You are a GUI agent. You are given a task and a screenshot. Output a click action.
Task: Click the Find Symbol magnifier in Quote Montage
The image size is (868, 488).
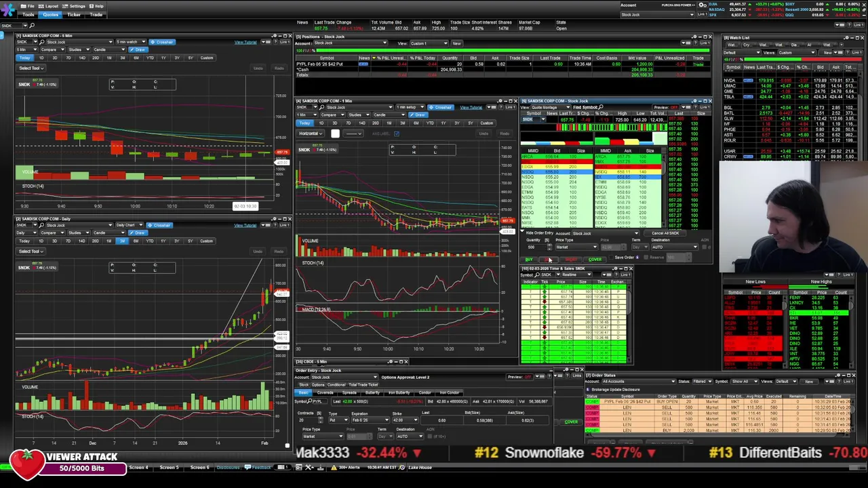601,107
